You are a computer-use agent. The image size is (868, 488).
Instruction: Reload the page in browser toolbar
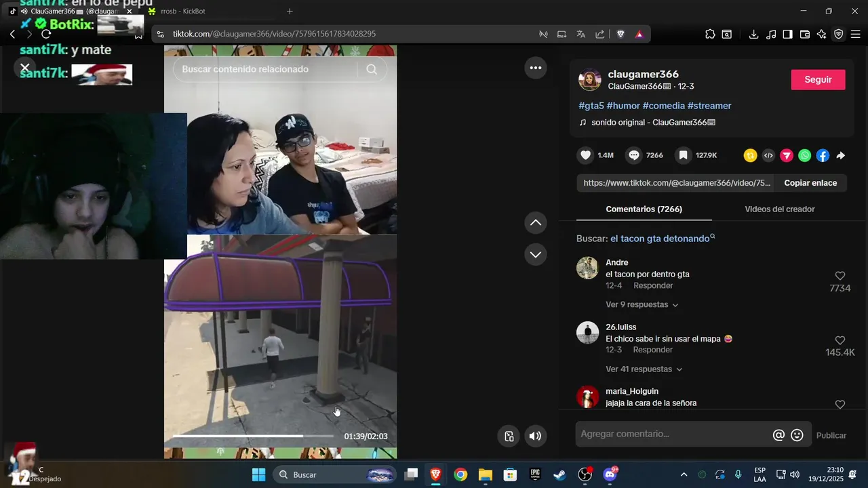click(46, 34)
